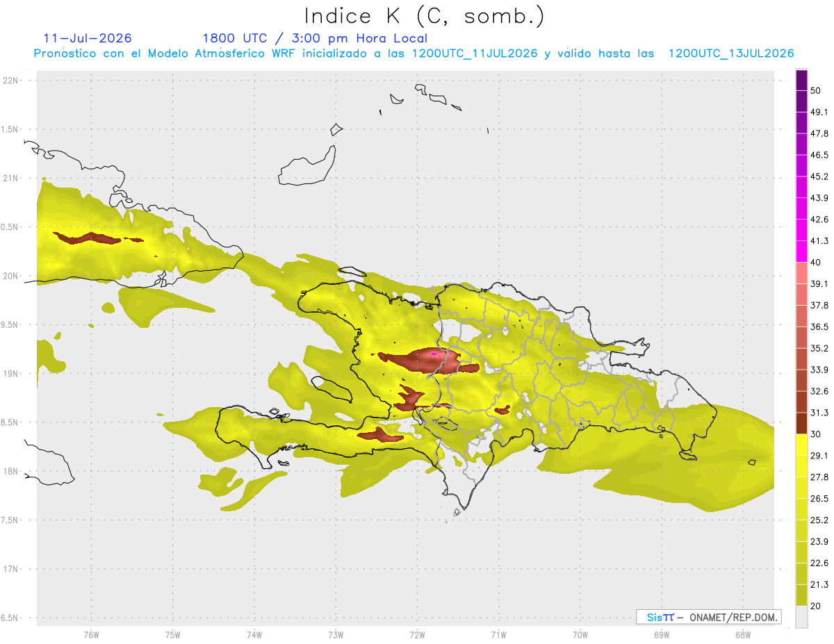Click the colorbar value "31.3"
Viewport: 834px width, 644px height.
coord(819,413)
